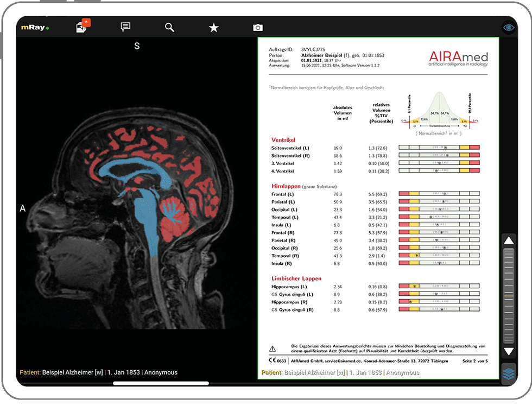Viewport: 532px width, 406px height.
Task: Open the inbox icon with red badge
Action: coord(83,26)
